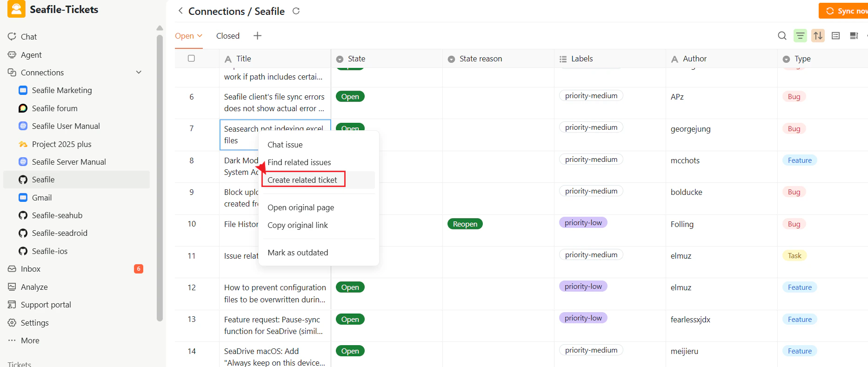Open Seafile-seahub repository connection
Screen dimensions: 868x367
pos(57,215)
